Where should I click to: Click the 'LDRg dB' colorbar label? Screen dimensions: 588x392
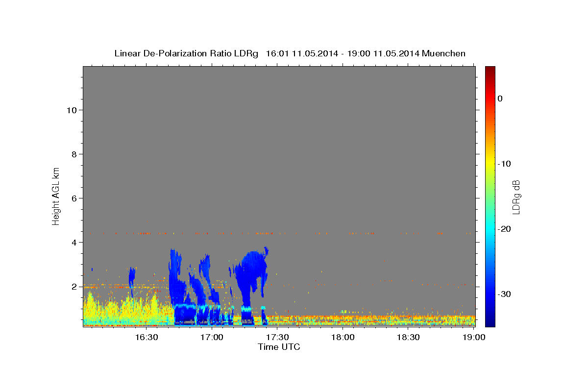pos(515,196)
